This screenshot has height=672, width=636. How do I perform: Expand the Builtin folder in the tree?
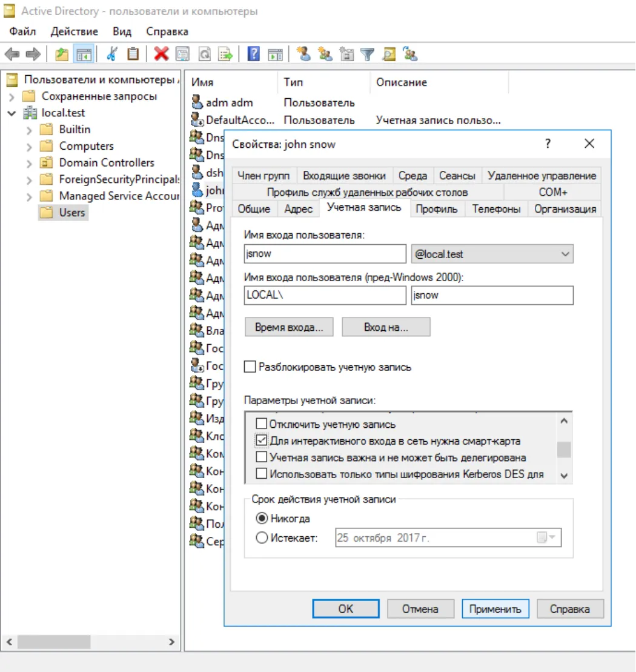[28, 130]
